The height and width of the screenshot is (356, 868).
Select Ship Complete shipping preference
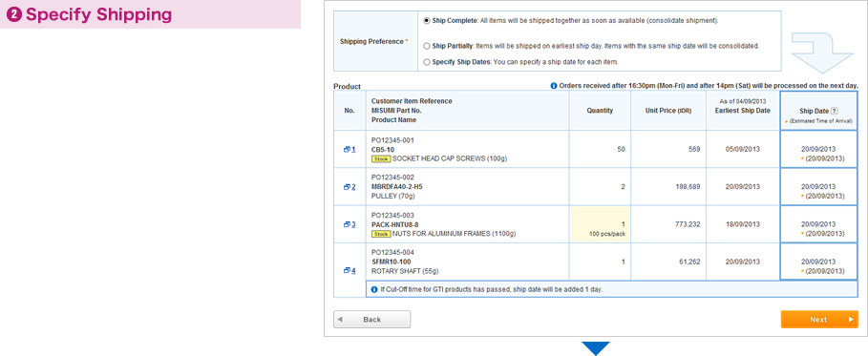[426, 20]
